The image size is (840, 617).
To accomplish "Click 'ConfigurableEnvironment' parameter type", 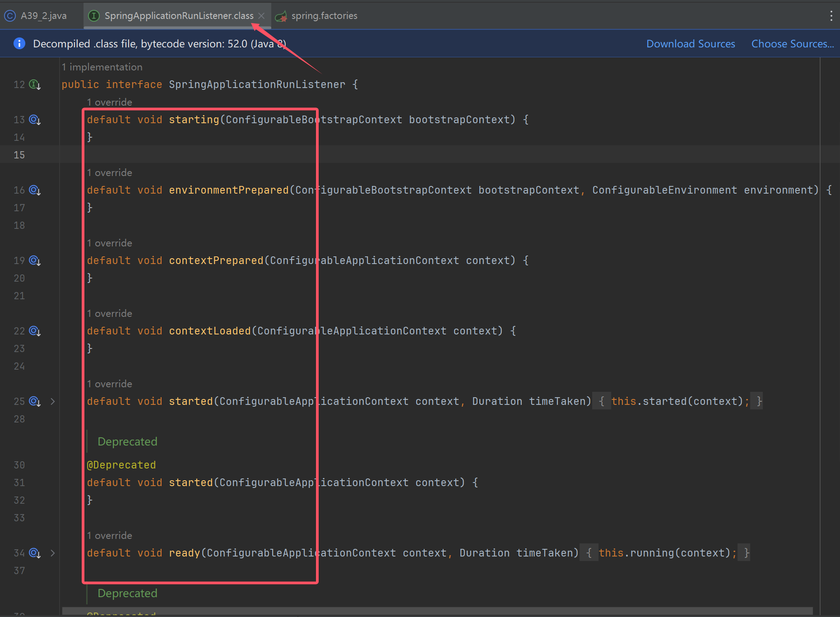I will (x=664, y=190).
